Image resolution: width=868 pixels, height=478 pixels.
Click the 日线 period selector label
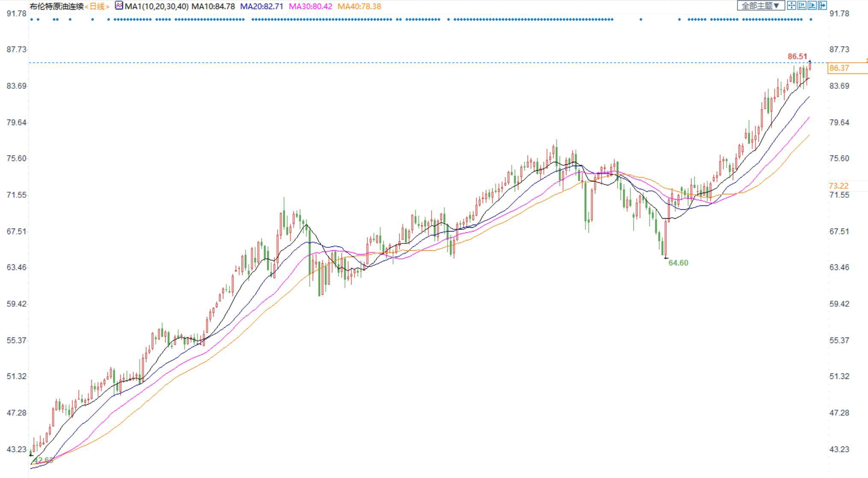pyautogui.click(x=97, y=6)
